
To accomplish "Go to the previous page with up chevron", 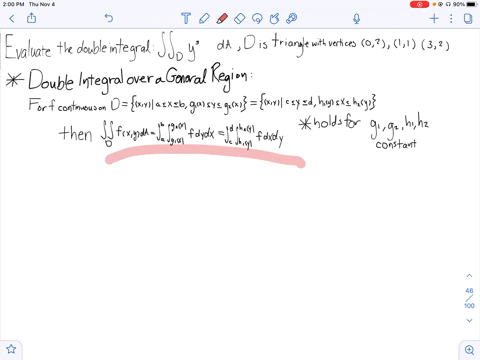I will (469, 276).
